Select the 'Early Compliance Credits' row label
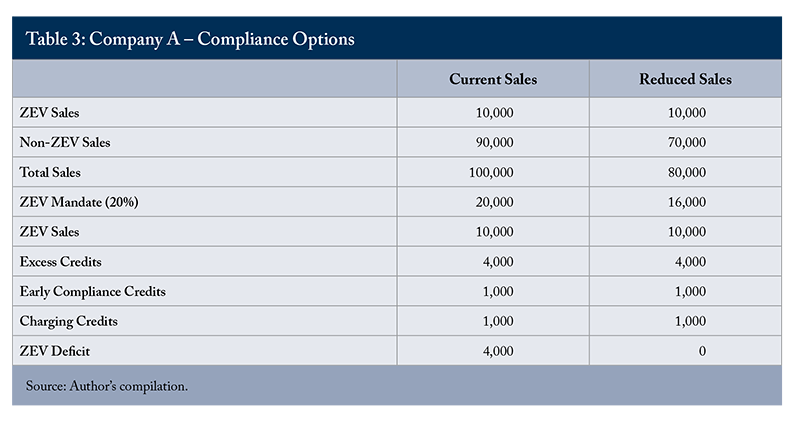Screen dimensions: 800x423 [x=92, y=291]
